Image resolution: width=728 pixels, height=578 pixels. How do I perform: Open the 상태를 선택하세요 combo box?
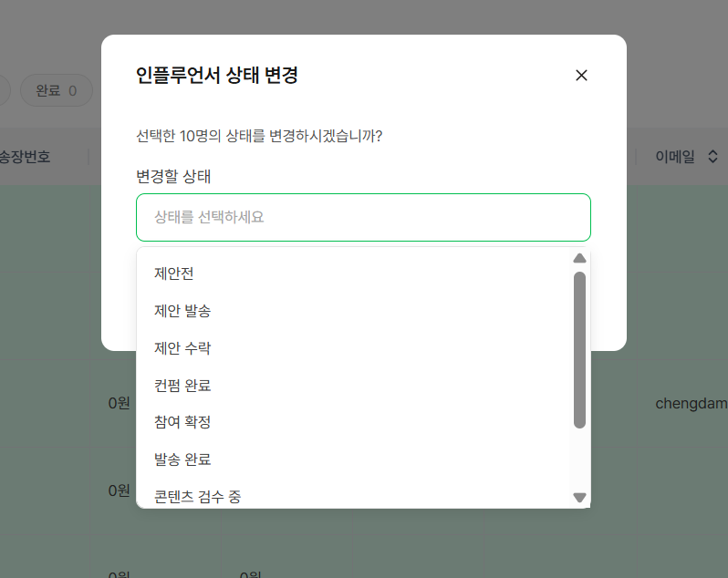click(363, 217)
